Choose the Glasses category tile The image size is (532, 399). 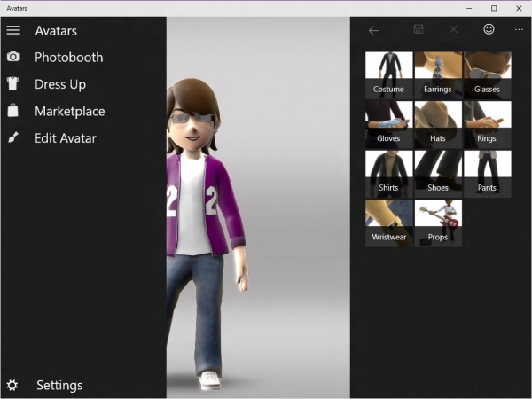click(487, 75)
